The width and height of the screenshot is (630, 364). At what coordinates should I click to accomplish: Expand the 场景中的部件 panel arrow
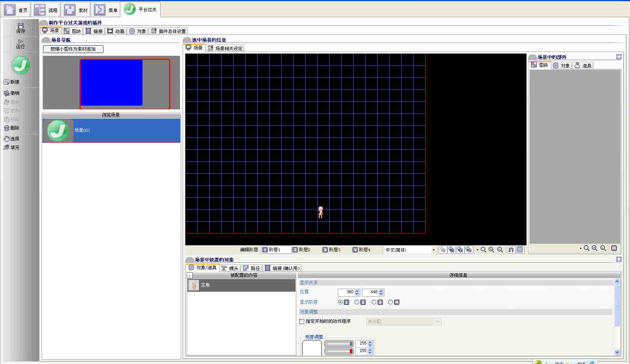pos(619,57)
